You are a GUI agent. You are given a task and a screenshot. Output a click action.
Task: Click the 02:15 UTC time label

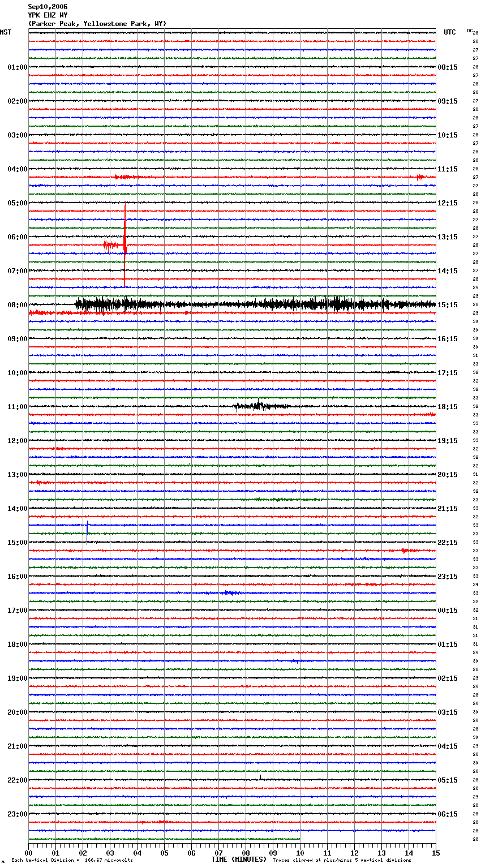(x=448, y=678)
